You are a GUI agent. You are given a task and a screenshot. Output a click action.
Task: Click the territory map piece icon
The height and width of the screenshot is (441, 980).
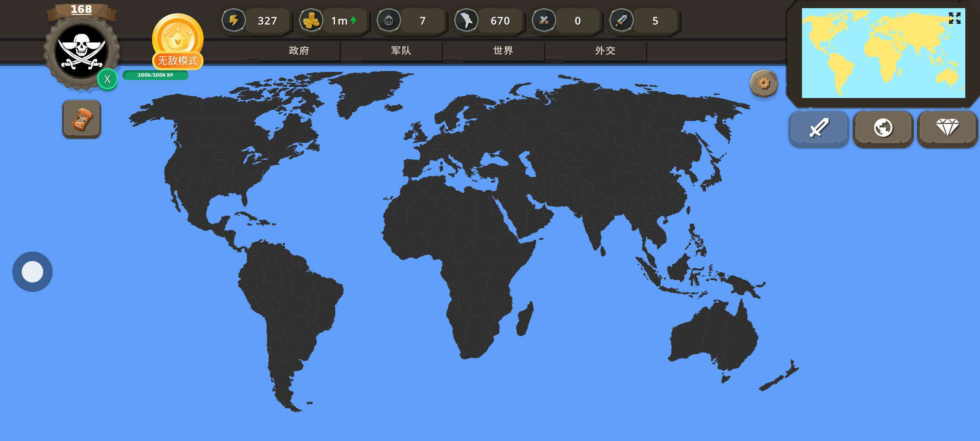click(x=466, y=20)
